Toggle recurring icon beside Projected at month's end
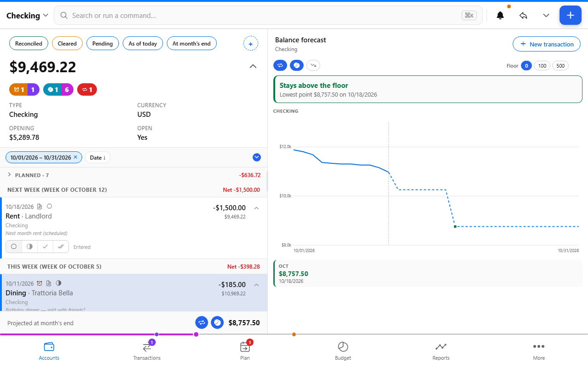Image resolution: width=588 pixels, height=368 pixels. [x=201, y=322]
